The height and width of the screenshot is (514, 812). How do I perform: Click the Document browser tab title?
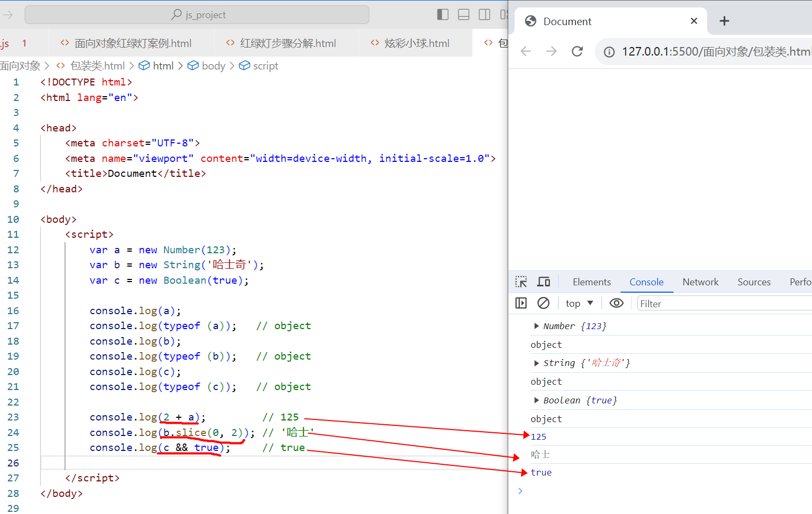tap(567, 21)
